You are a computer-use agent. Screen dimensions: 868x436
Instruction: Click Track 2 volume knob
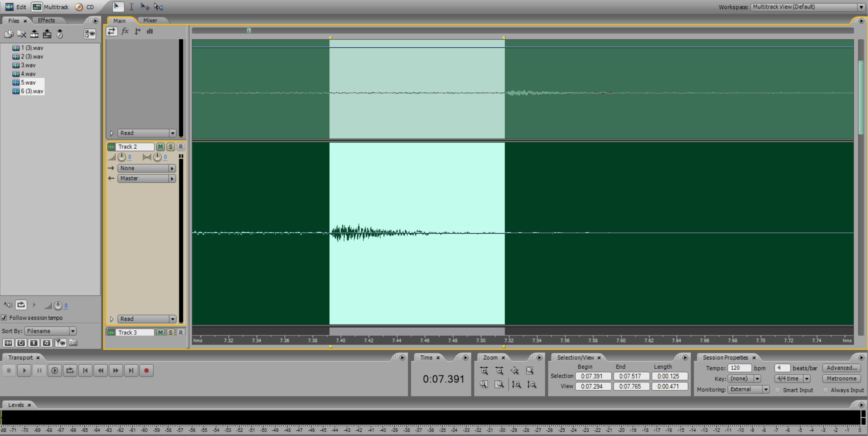(x=122, y=157)
